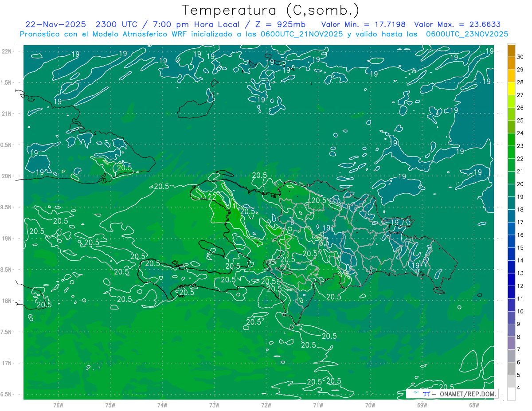Click the "24" label on the color scale
The height and width of the screenshot is (411, 532).
pyautogui.click(x=520, y=133)
